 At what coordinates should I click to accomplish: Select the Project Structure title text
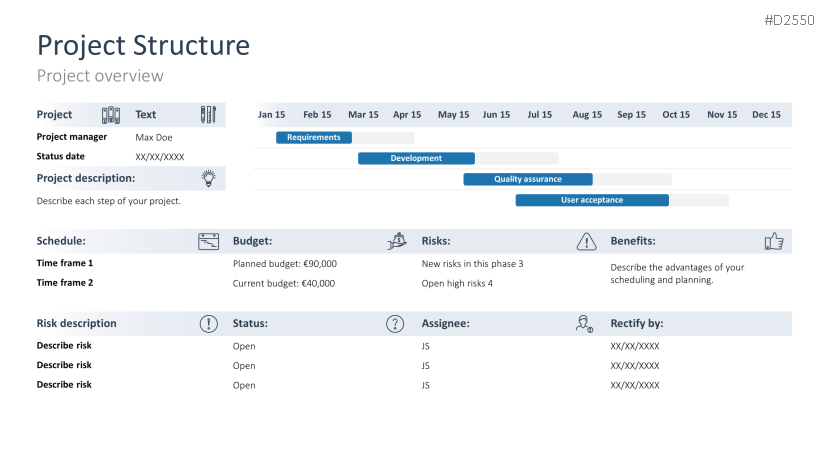(143, 45)
